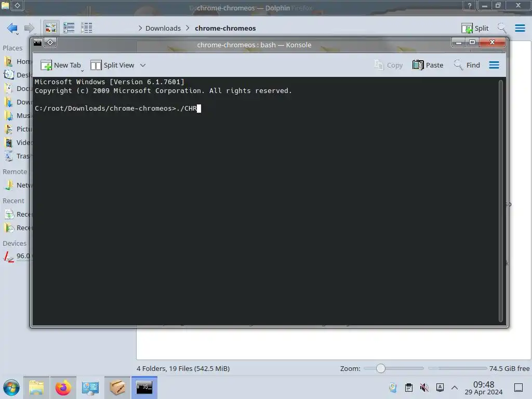Open Videos in the Dolphin Places panel
Viewport: 532px width, 399px height.
pyautogui.click(x=17, y=142)
